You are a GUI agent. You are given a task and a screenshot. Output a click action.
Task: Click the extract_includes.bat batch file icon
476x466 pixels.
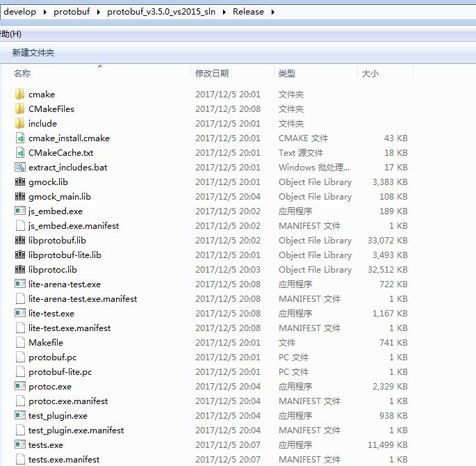coord(20,167)
